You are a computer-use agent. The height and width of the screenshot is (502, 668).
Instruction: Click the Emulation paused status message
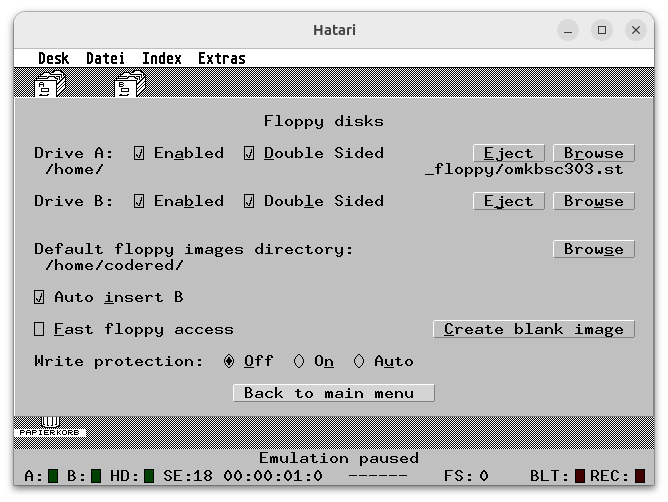pyautogui.click(x=339, y=458)
